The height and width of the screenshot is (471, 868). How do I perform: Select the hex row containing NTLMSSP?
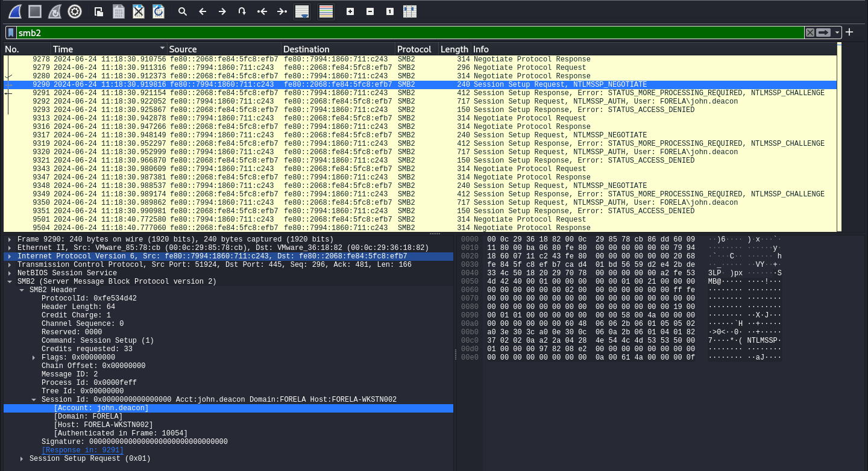point(621,341)
